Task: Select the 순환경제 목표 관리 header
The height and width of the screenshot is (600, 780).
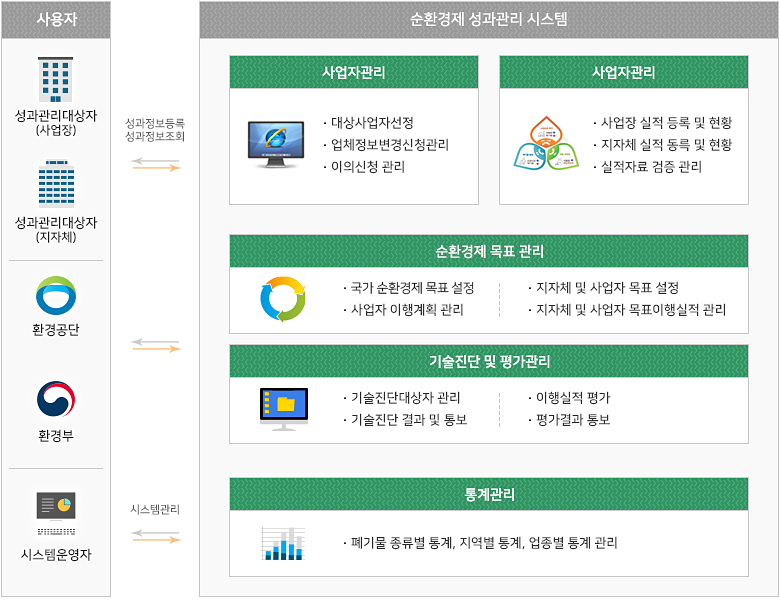Action: point(489,251)
